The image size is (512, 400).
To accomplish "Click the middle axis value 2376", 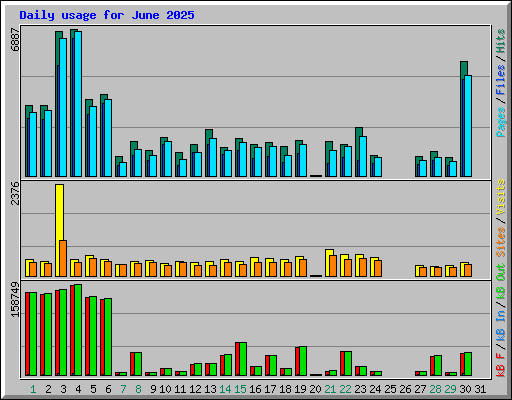I will 15,193.
